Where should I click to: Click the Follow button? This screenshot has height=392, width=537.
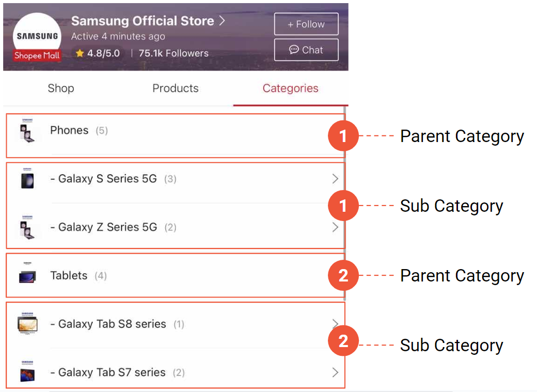pyautogui.click(x=306, y=24)
